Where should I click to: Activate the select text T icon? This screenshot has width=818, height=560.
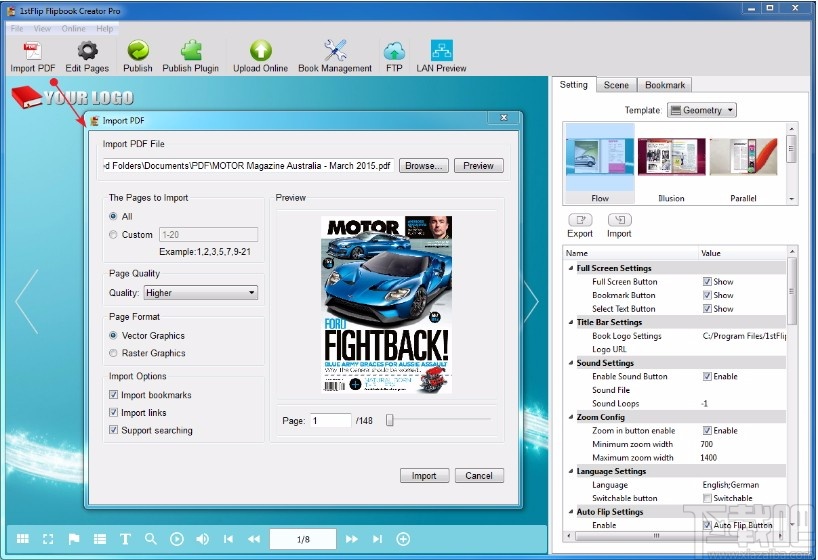[x=125, y=539]
